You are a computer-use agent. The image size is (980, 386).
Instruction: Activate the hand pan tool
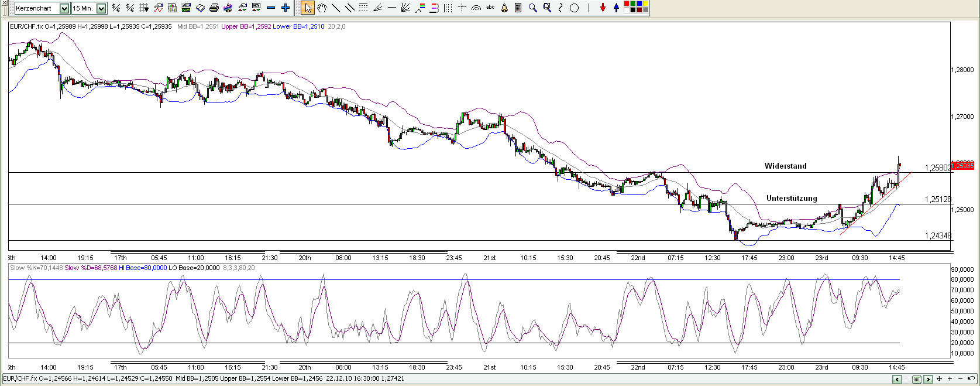(x=322, y=8)
